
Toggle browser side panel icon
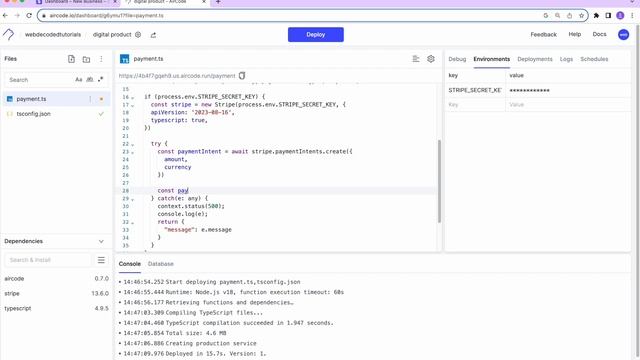coord(608,16)
